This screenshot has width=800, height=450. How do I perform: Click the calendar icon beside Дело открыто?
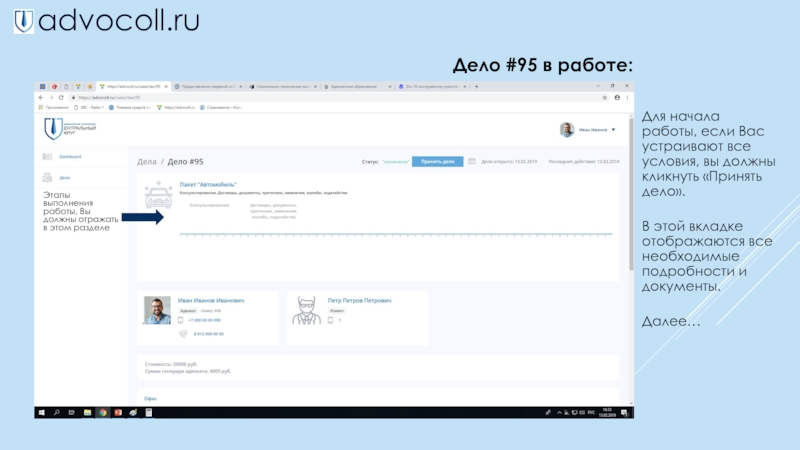pyautogui.click(x=471, y=161)
